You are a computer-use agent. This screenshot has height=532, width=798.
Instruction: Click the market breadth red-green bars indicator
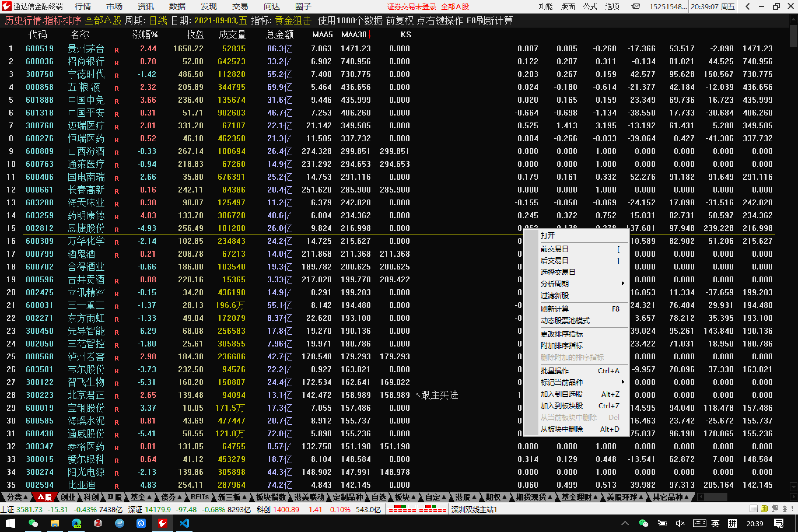(x=417, y=510)
